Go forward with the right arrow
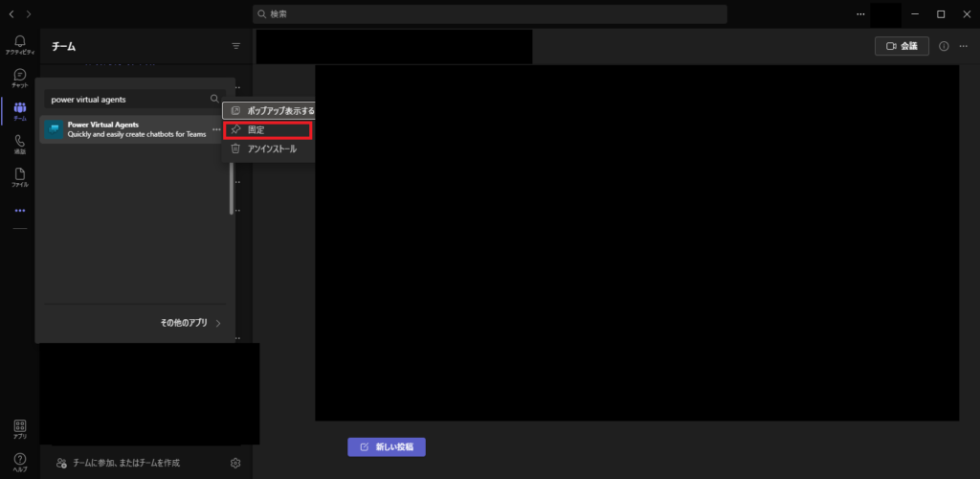The image size is (980, 479). (x=29, y=13)
